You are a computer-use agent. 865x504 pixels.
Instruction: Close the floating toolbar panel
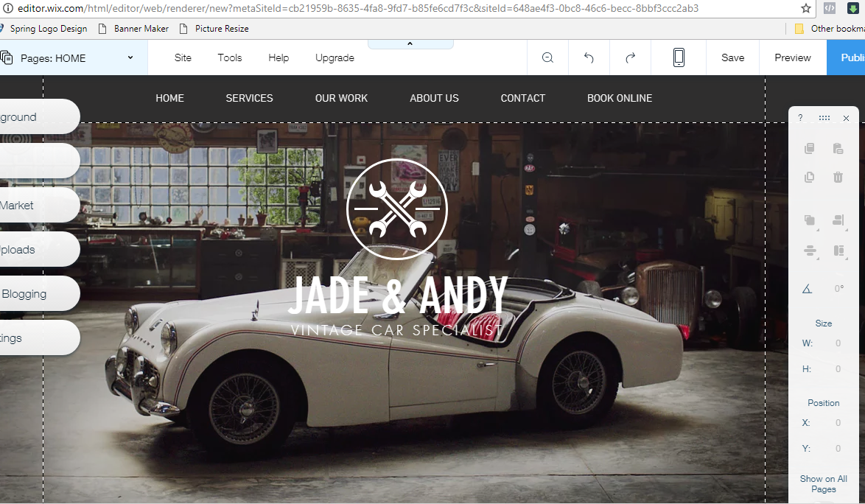pos(847,118)
